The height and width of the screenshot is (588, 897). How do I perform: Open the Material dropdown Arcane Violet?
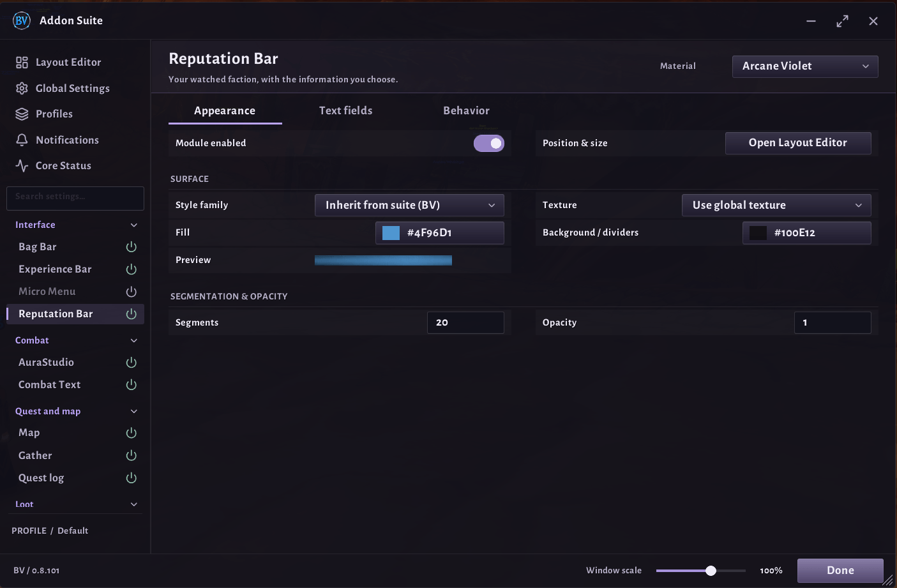(805, 66)
